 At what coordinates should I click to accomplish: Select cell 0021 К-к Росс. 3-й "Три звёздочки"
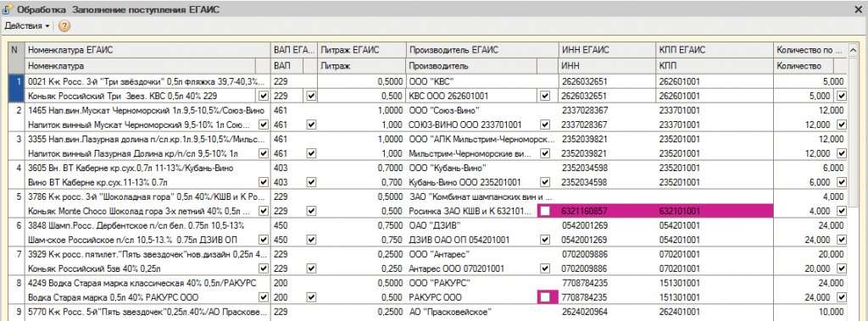pyautogui.click(x=147, y=81)
